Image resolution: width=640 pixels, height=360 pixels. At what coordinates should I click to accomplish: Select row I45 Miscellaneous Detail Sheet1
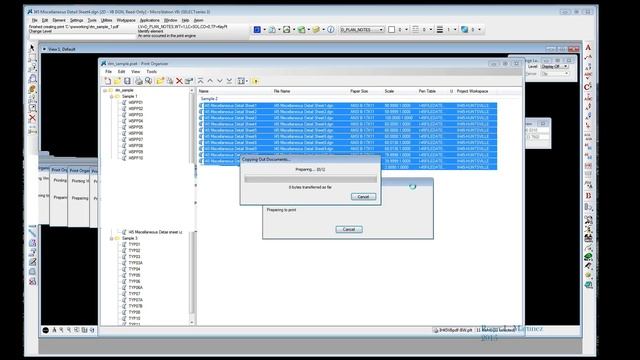point(349,106)
